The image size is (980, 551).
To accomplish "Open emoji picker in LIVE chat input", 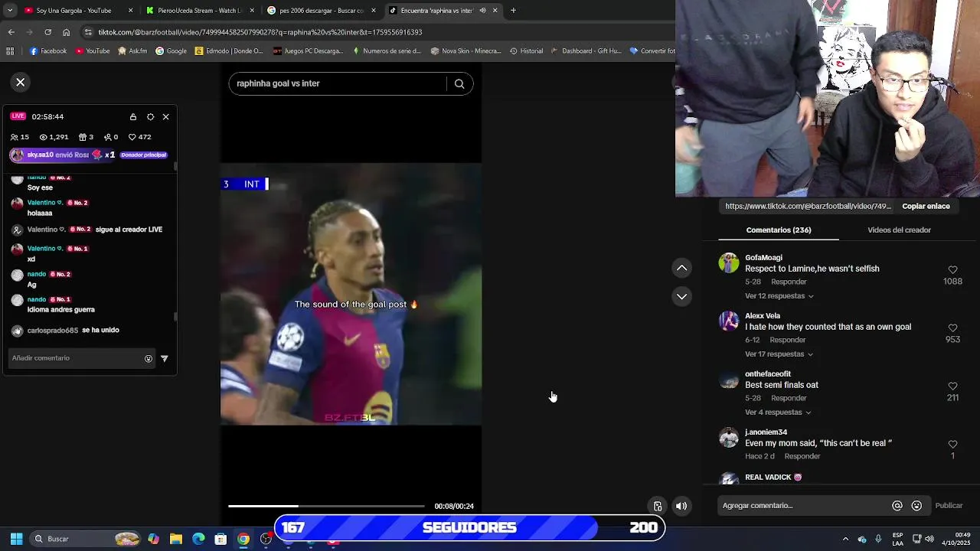I will (149, 358).
